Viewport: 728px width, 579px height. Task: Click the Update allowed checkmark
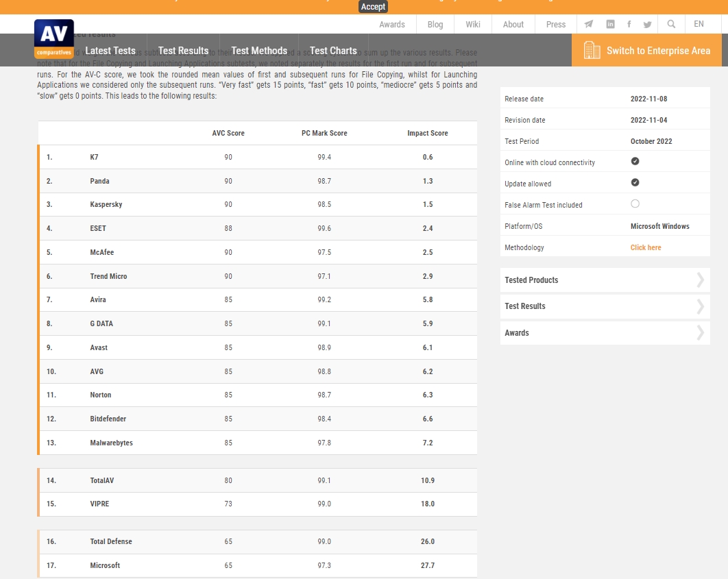click(635, 182)
